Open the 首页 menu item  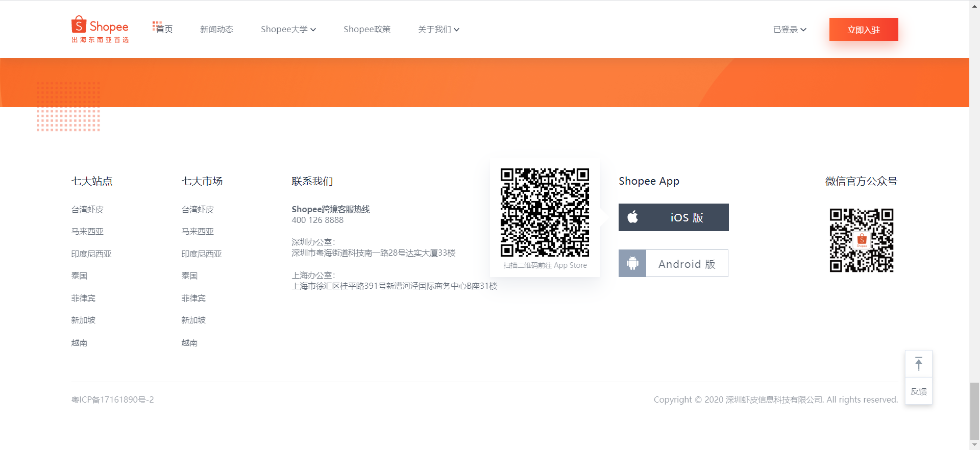[x=163, y=29]
